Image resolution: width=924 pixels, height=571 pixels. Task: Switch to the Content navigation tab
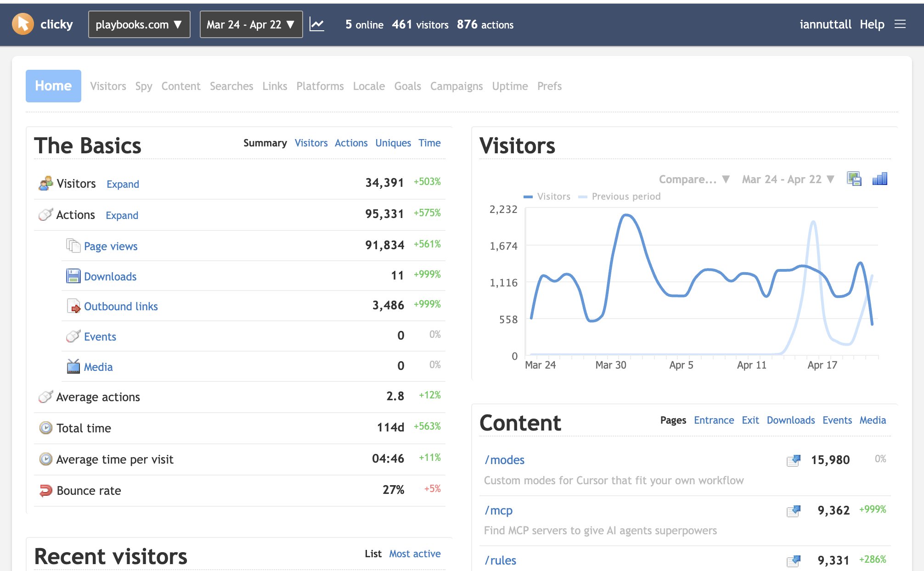(181, 86)
